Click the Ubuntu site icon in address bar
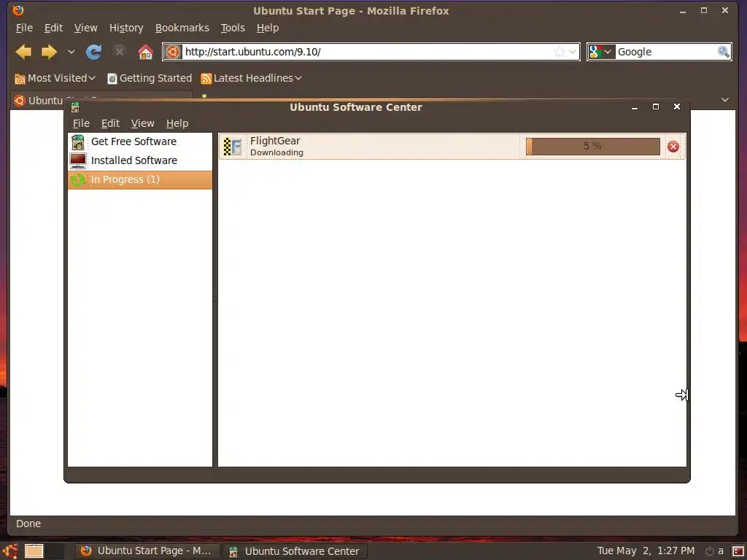This screenshot has width=747, height=560. pyautogui.click(x=174, y=52)
